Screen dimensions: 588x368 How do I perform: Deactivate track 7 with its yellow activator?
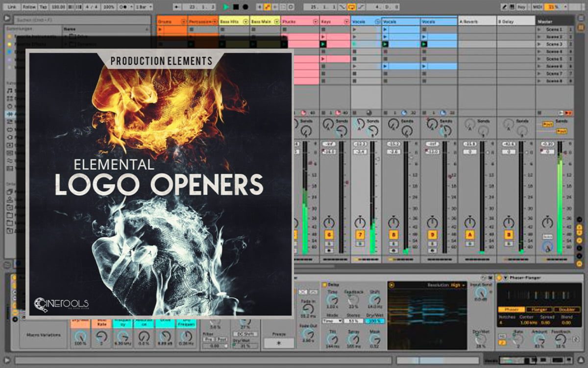[360, 235]
